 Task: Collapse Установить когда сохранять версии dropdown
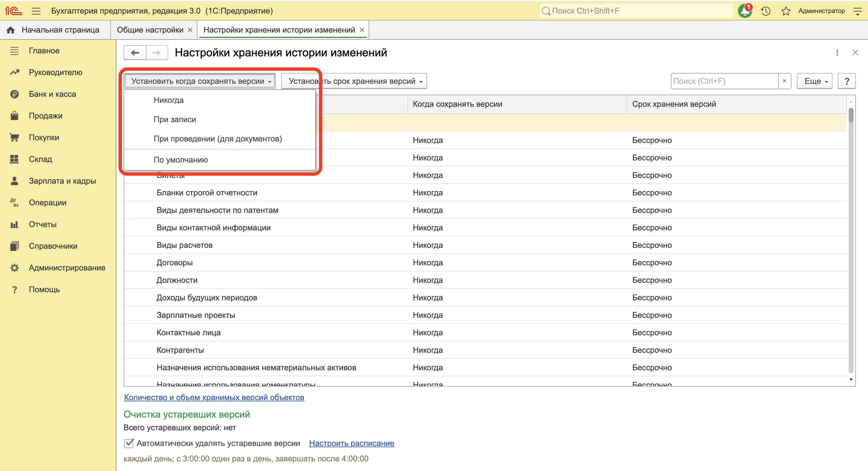[x=200, y=81]
